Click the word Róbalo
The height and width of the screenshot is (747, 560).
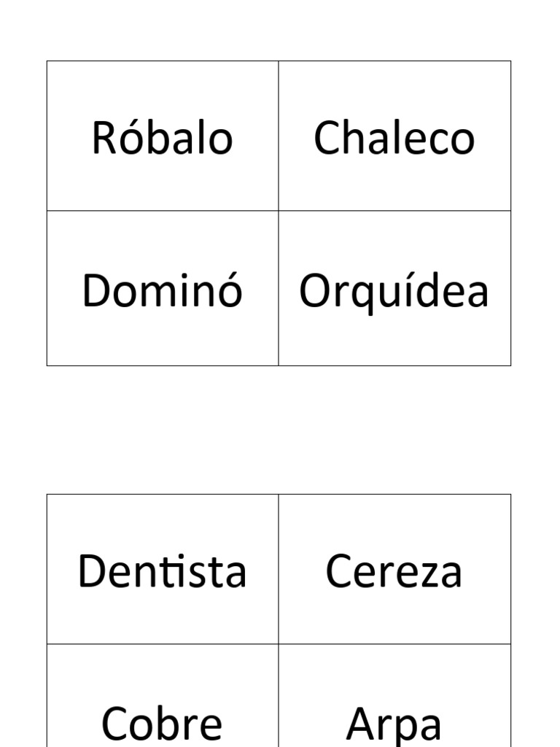162,138
